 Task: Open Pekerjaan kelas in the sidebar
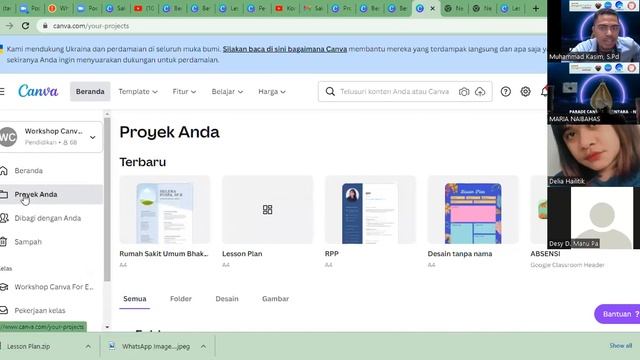click(40, 311)
